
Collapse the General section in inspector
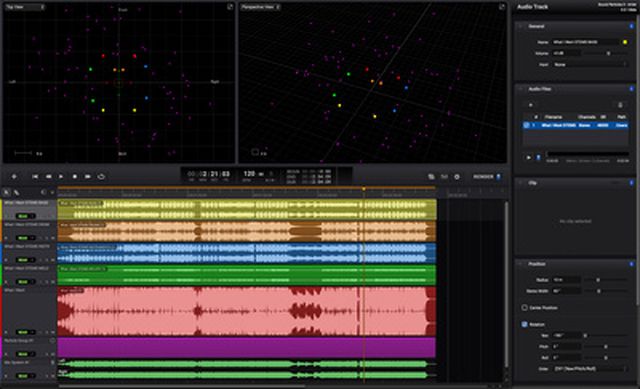coord(520,26)
